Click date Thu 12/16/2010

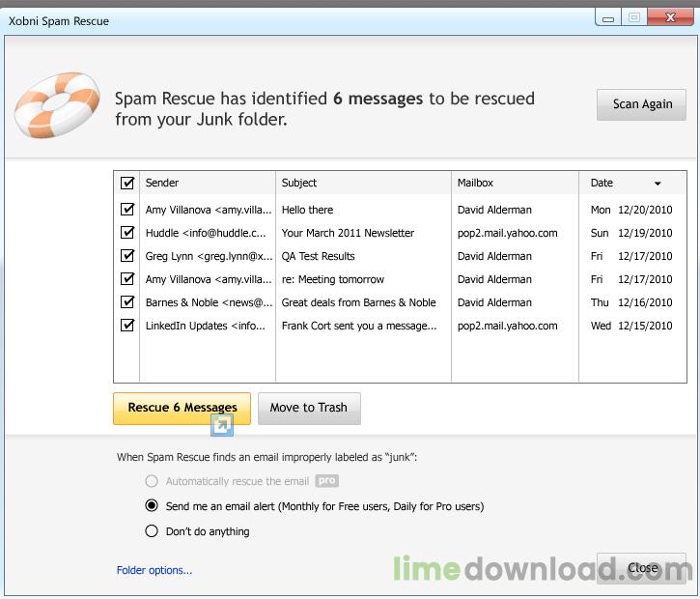coord(631,302)
